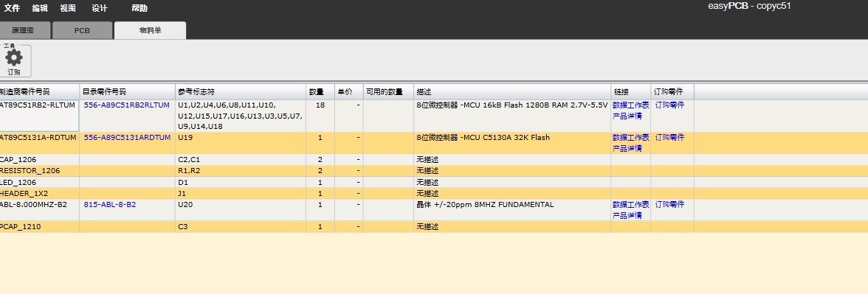
Task: Click 订购零件 for AT89C51RB2-RLTUM row
Action: pos(670,105)
